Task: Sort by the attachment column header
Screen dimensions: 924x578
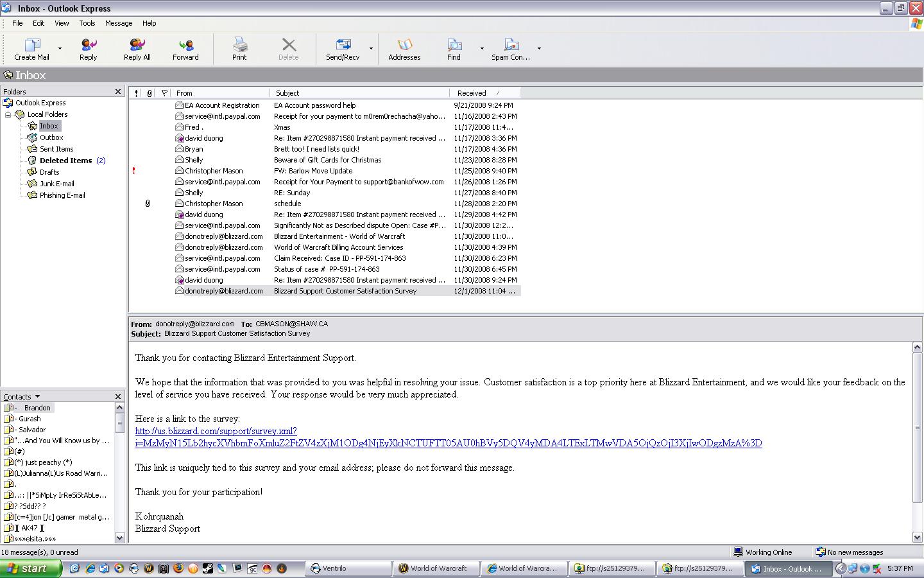Action: point(150,93)
